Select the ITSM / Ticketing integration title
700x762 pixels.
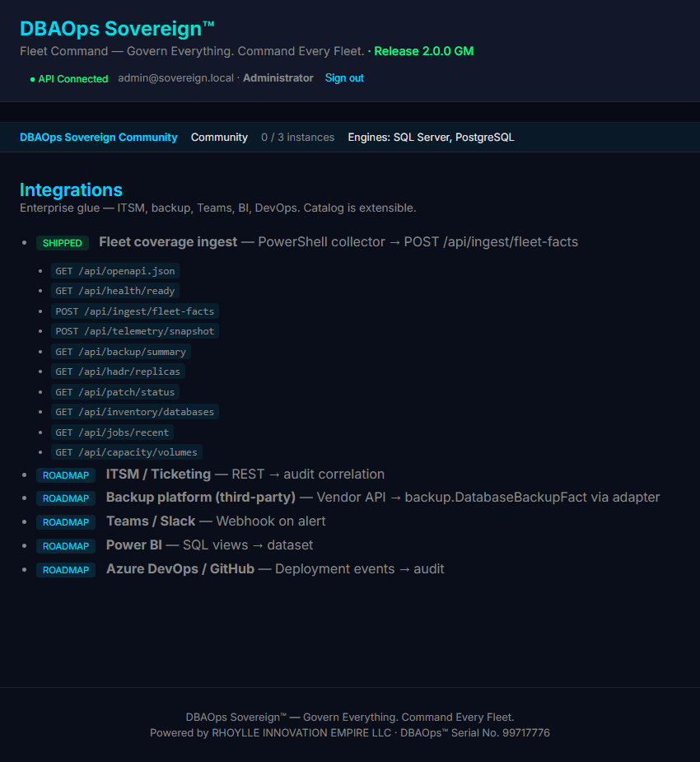tap(158, 474)
